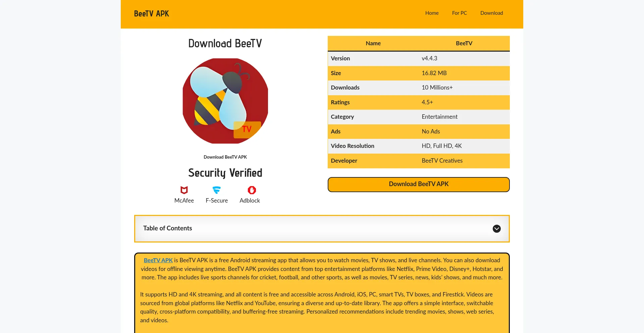Image resolution: width=644 pixels, height=333 pixels.
Task: Select the Developer row label
Action: click(344, 161)
